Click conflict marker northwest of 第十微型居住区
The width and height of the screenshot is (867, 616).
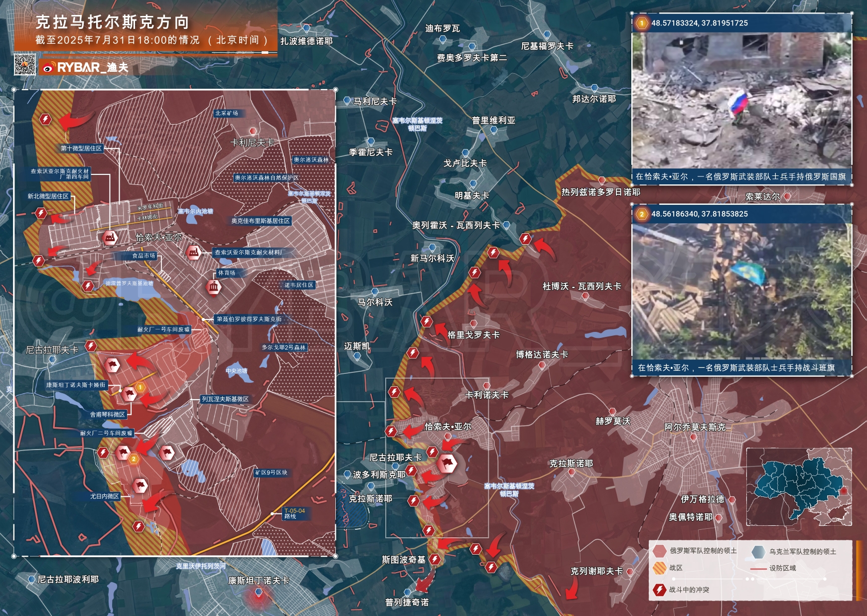coord(45,119)
